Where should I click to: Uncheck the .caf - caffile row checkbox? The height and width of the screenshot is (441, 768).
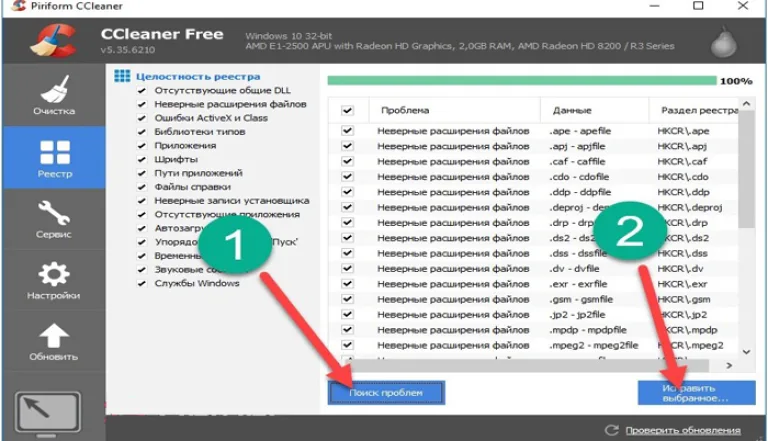pos(347,161)
